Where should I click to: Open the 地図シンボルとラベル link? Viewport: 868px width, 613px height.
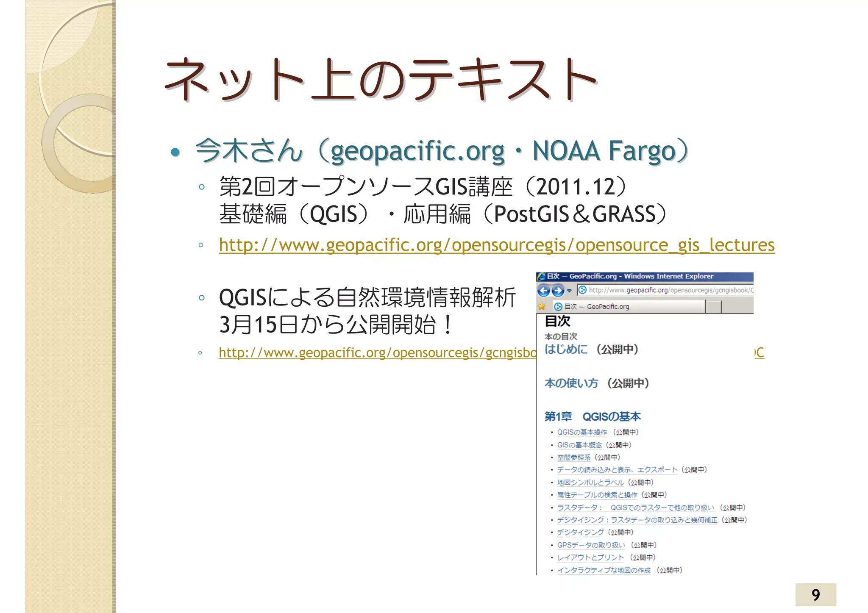[590, 483]
